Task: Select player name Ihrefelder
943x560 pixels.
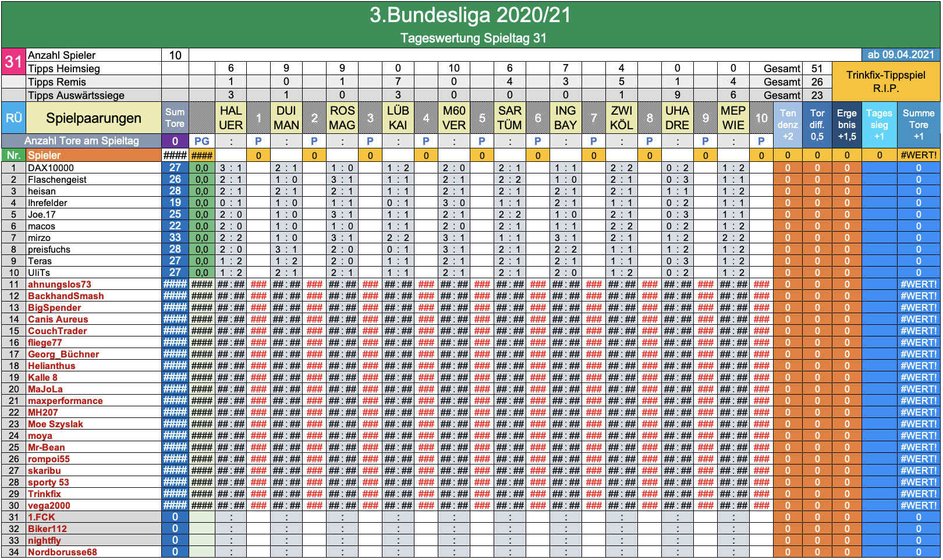Action: point(47,203)
